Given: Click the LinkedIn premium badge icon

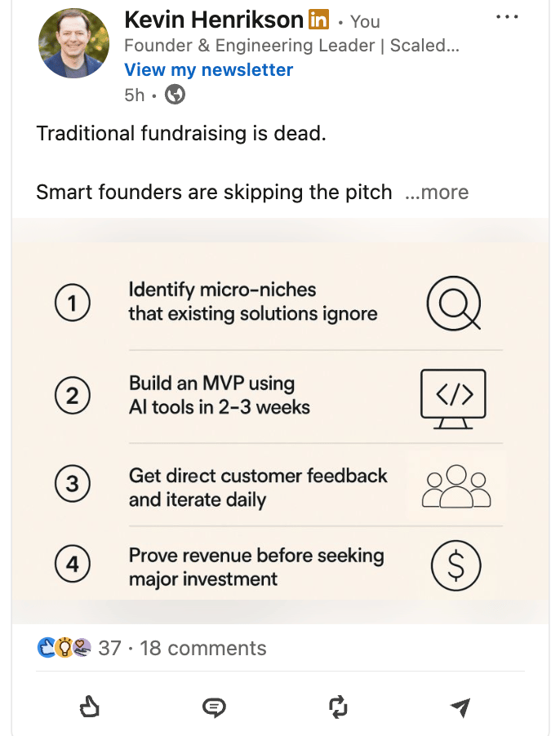Looking at the screenshot, I should click(318, 20).
